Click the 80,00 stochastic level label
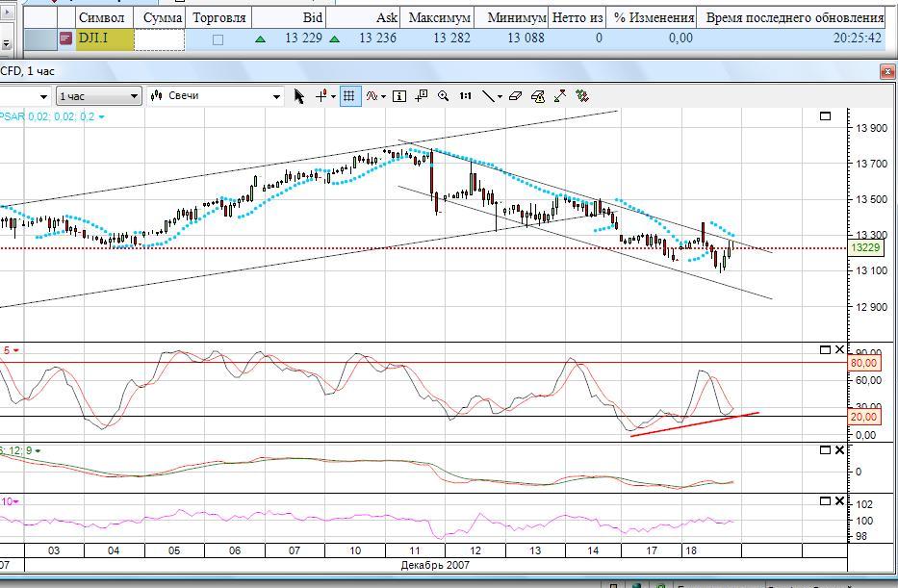Image resolution: width=898 pixels, height=588 pixels. 863,363
